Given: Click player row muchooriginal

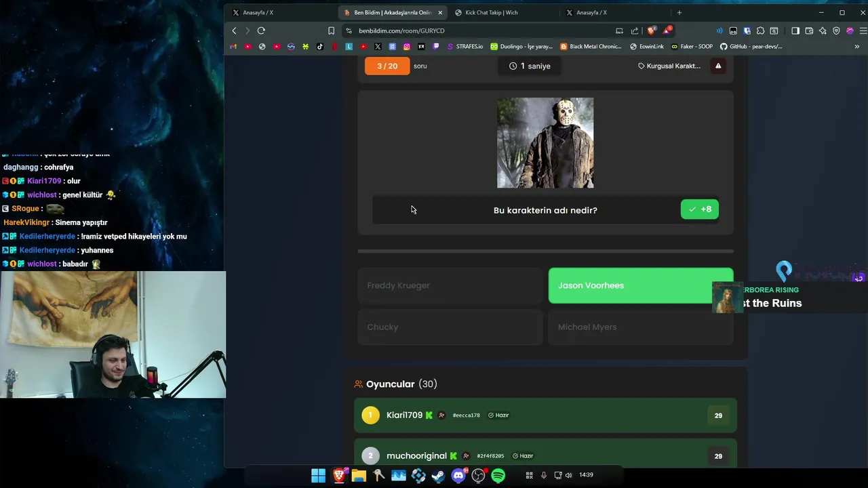Looking at the screenshot, I should tap(545, 453).
